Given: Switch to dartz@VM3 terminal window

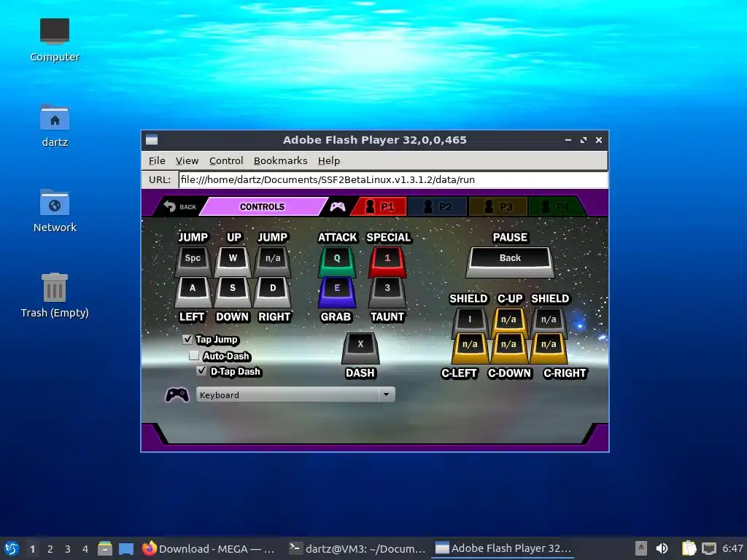Looking at the screenshot, I should (x=357, y=548).
